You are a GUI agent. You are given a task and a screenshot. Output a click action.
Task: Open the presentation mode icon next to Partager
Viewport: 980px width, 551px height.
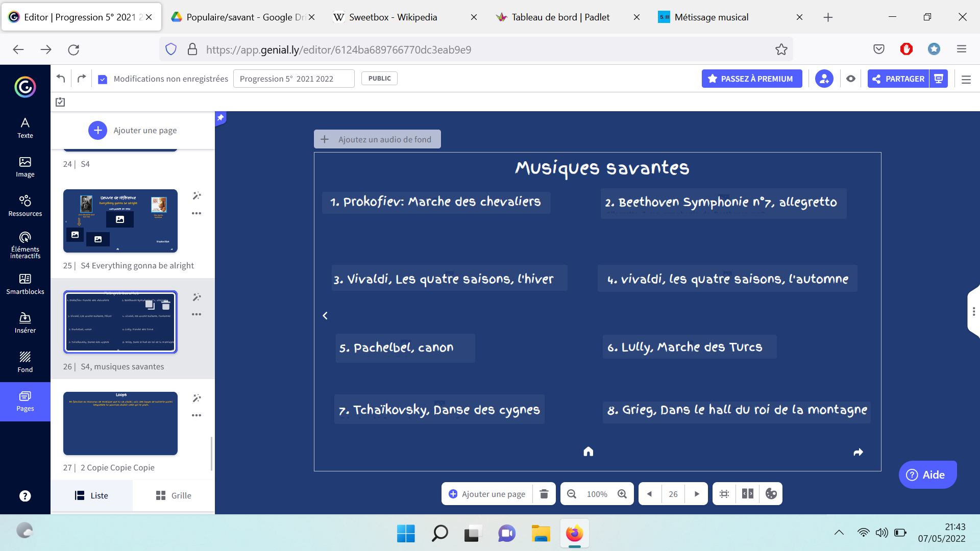coord(939,79)
